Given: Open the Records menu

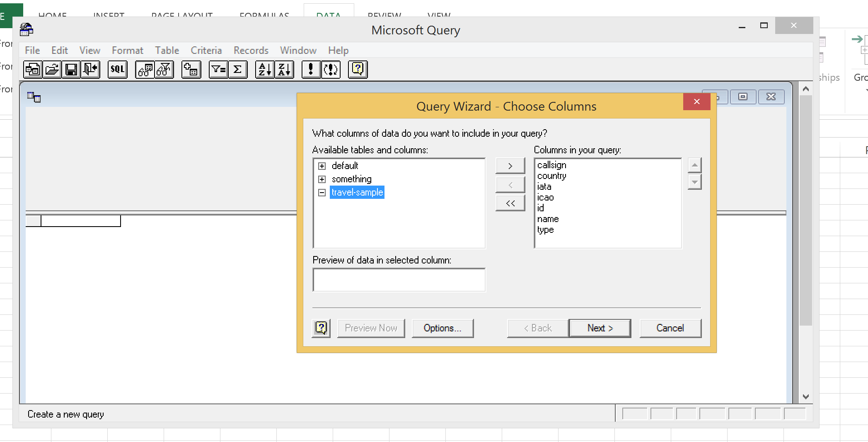Looking at the screenshot, I should (251, 51).
